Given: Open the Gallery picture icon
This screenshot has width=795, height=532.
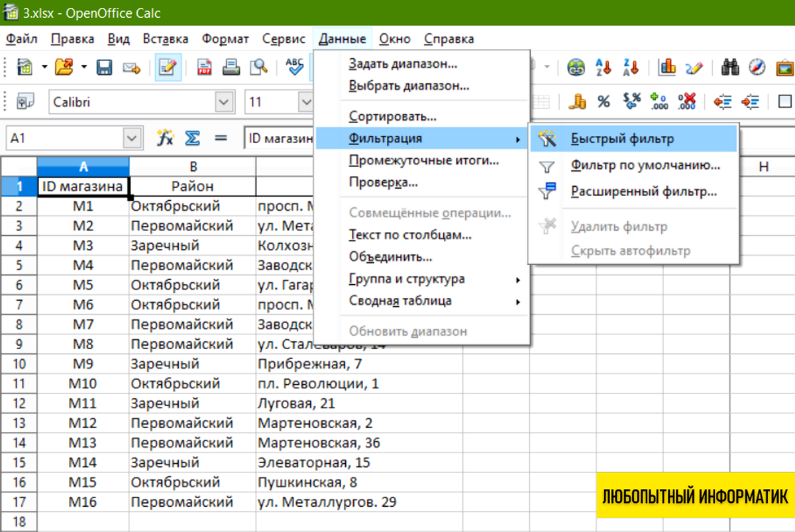Looking at the screenshot, I should [785, 67].
